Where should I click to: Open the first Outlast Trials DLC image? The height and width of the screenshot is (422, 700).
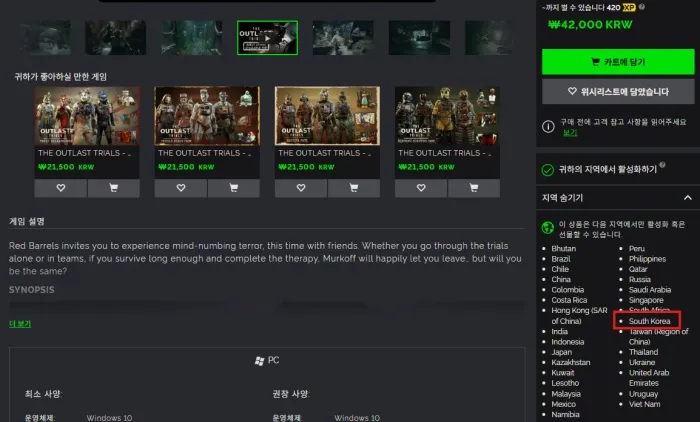(87, 116)
